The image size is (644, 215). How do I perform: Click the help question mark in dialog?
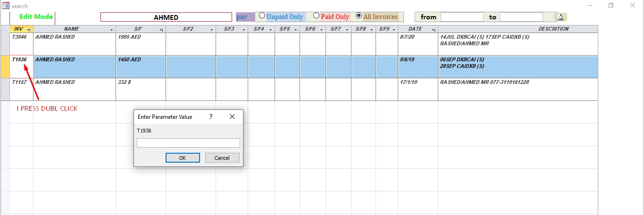(x=210, y=116)
